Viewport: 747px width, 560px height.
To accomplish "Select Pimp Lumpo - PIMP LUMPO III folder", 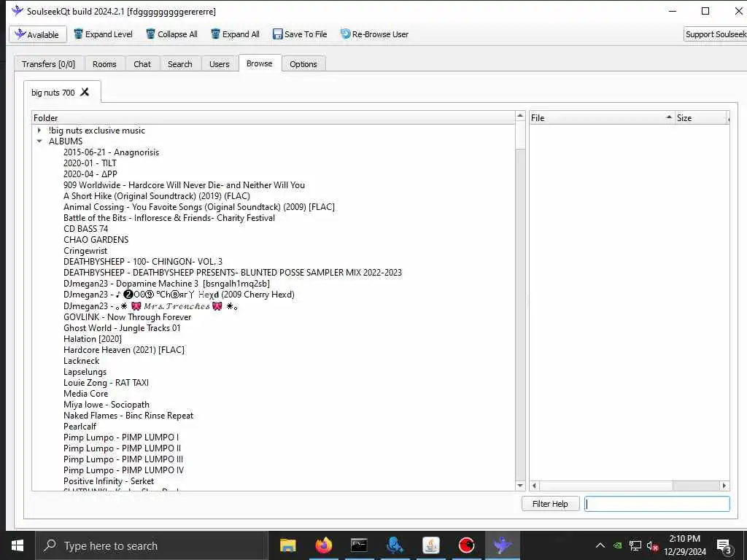I will (123, 459).
